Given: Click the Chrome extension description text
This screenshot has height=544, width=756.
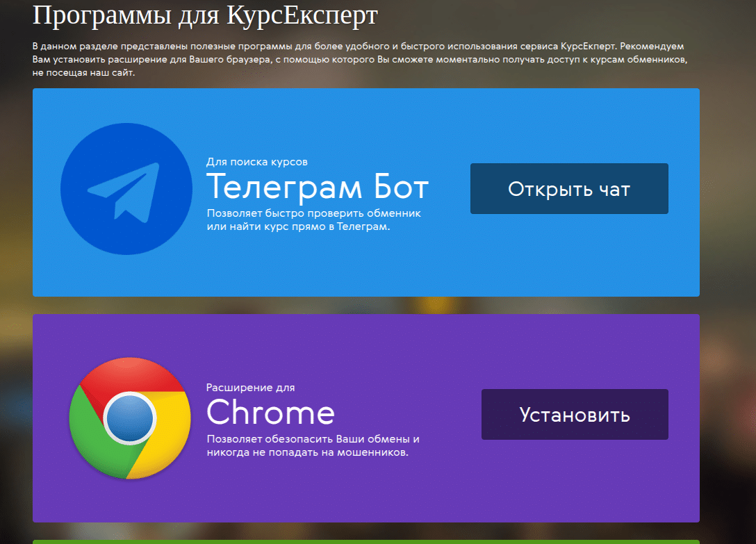Looking at the screenshot, I should (x=313, y=446).
